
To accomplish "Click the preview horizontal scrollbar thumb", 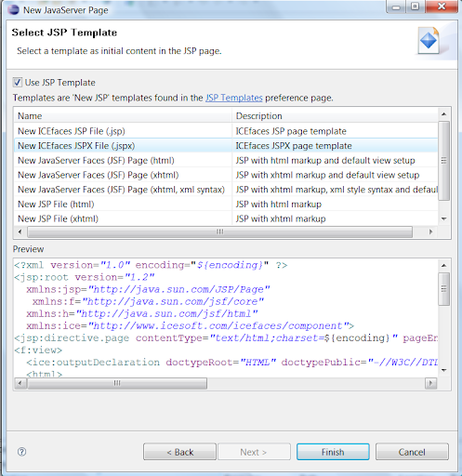I will (x=117, y=383).
